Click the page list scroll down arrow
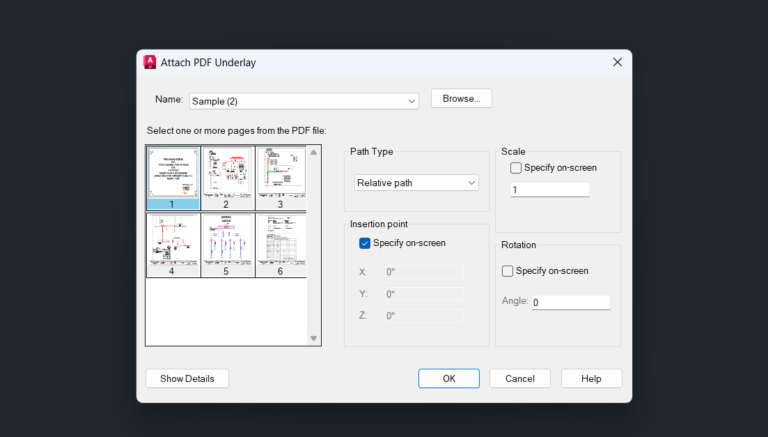The height and width of the screenshot is (437, 768). coord(313,338)
